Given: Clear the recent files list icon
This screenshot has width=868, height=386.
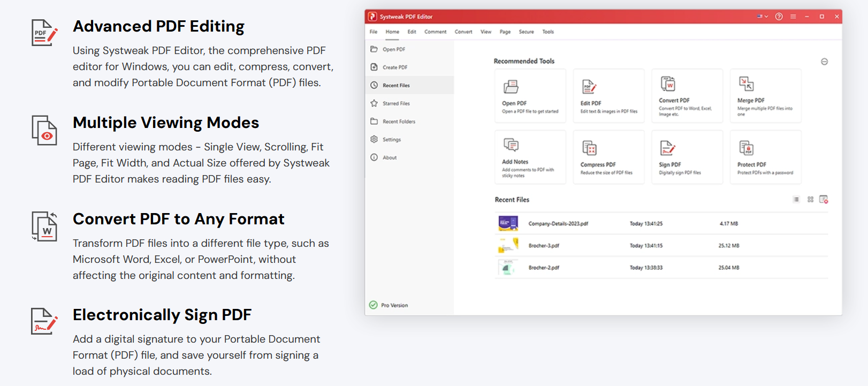Looking at the screenshot, I should [x=824, y=200].
